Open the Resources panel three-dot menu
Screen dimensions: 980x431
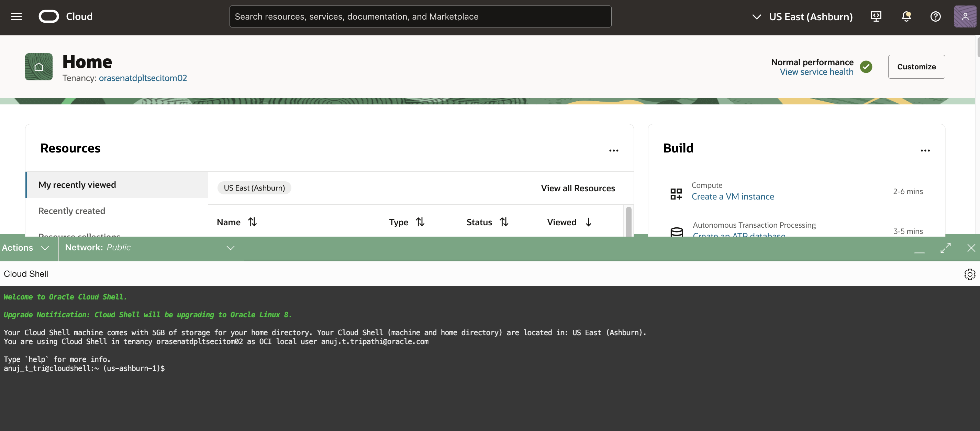pos(613,150)
